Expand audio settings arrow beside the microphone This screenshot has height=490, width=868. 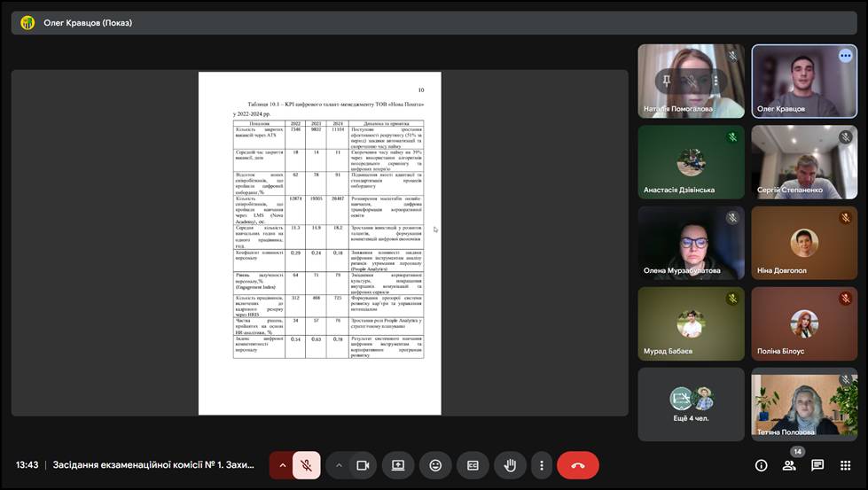(283, 465)
